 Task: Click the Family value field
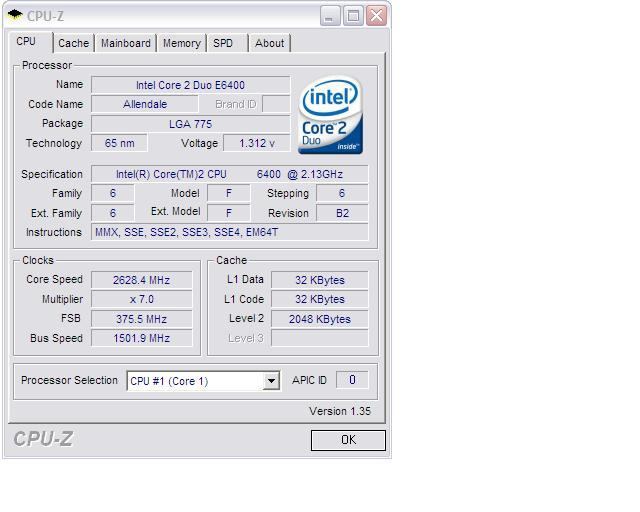(x=113, y=193)
